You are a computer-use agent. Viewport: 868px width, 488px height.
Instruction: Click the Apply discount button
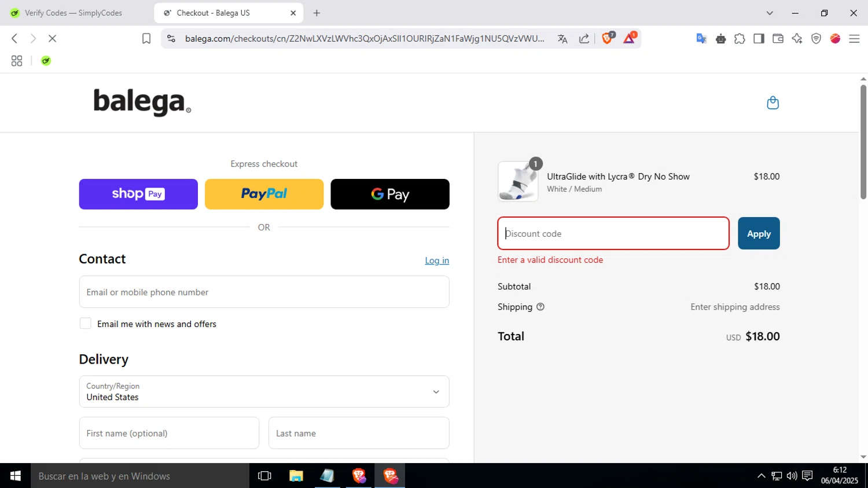coord(759,233)
